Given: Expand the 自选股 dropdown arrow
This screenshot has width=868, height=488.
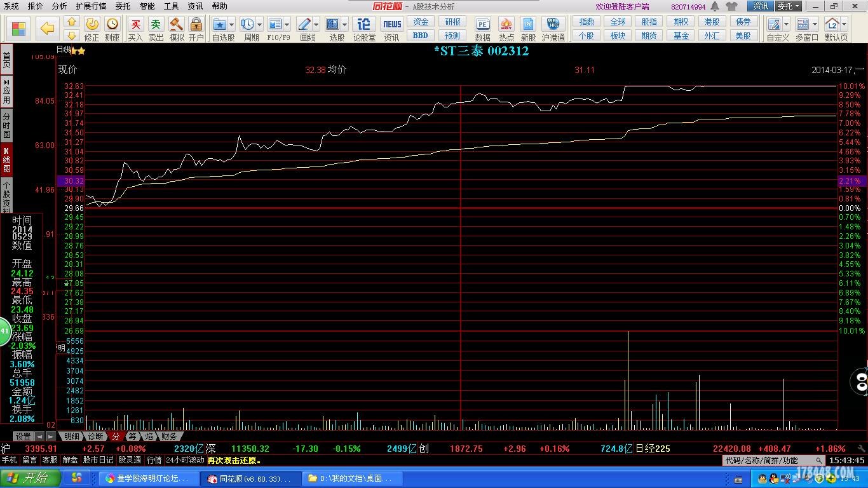Looking at the screenshot, I should (x=231, y=24).
